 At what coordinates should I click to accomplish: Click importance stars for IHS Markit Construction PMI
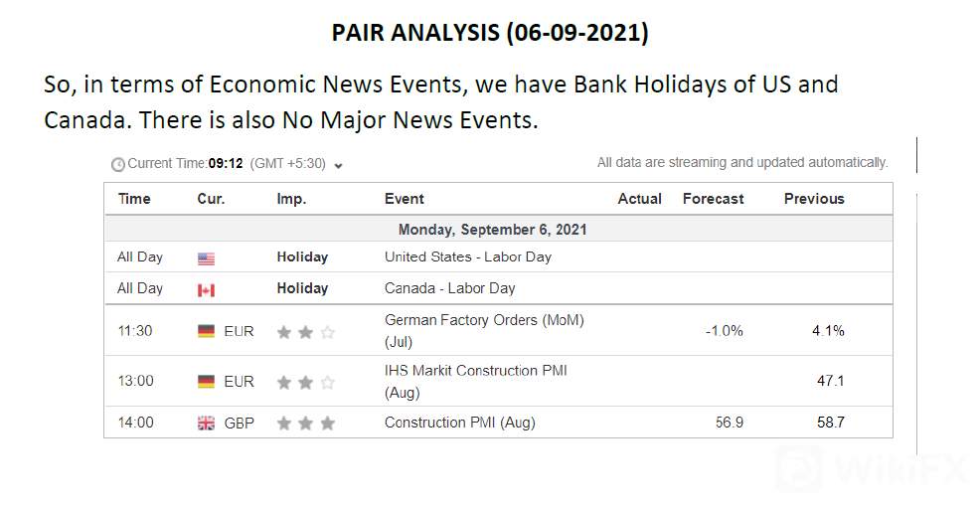(305, 382)
